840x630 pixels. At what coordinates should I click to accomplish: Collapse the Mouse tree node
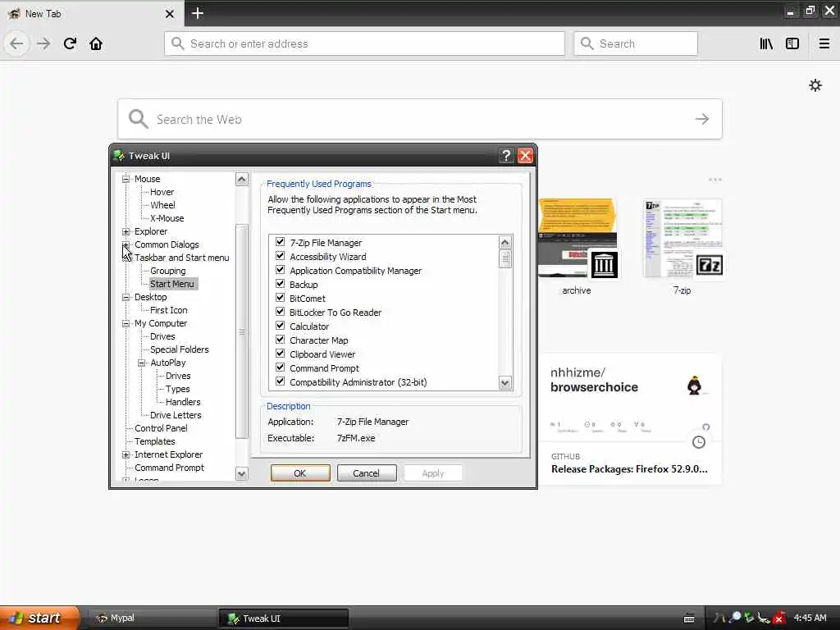coord(126,179)
